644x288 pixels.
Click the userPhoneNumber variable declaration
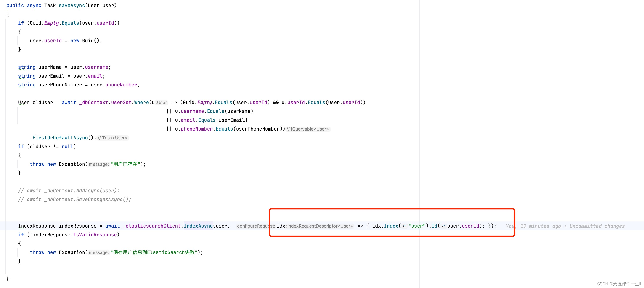[60, 85]
